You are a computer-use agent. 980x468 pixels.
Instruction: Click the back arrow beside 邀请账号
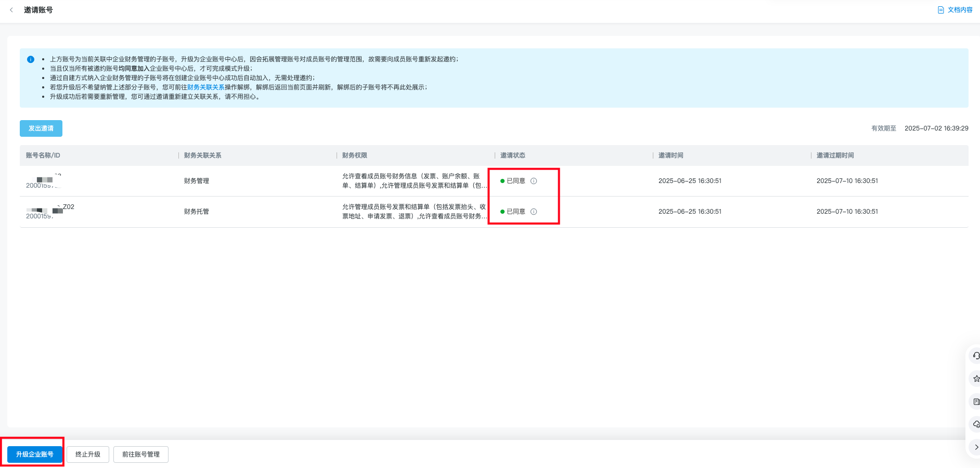coord(11,10)
